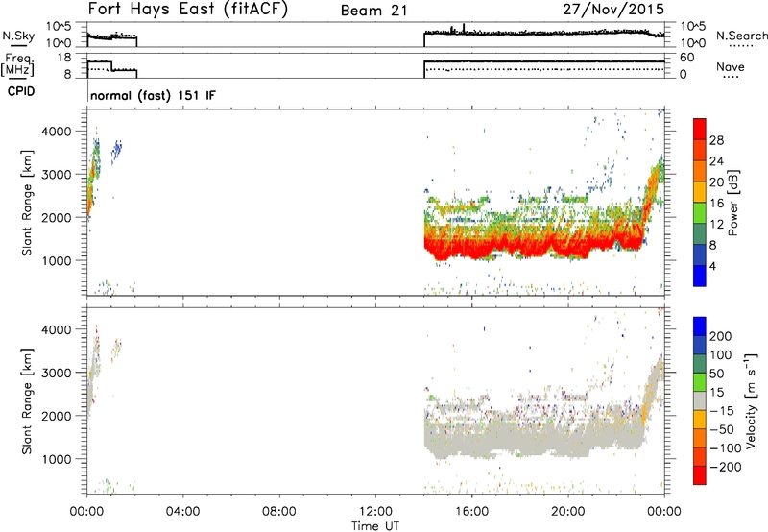
Task: Click the 'N.Search' legend label
Action: coord(741,36)
